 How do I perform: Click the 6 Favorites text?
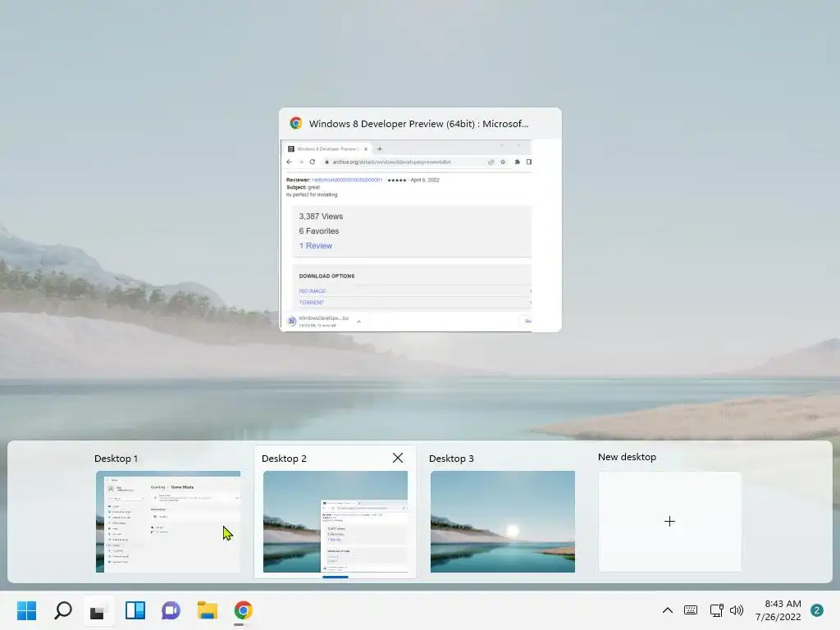319,231
